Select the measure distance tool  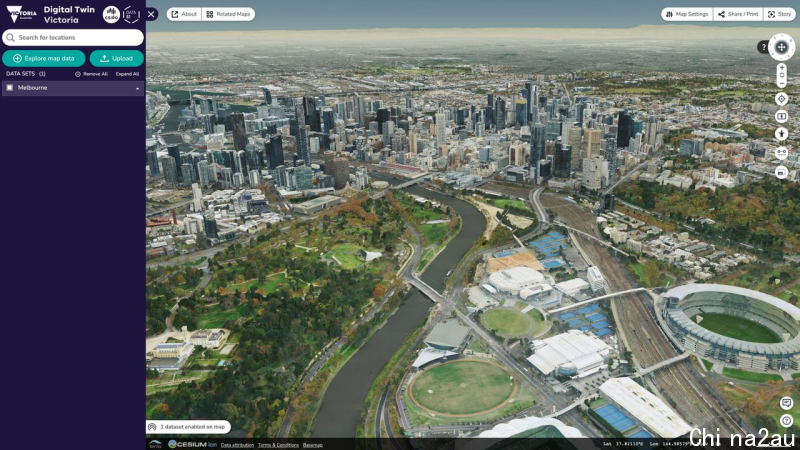coord(781,153)
